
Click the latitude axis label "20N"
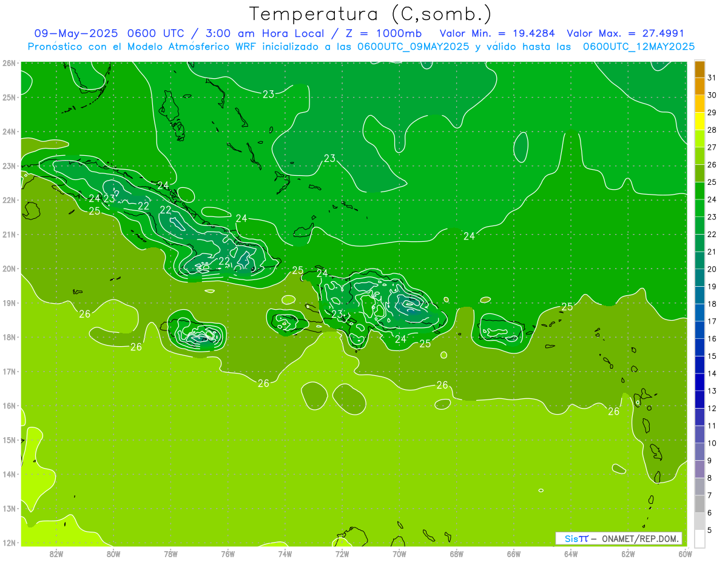point(9,269)
